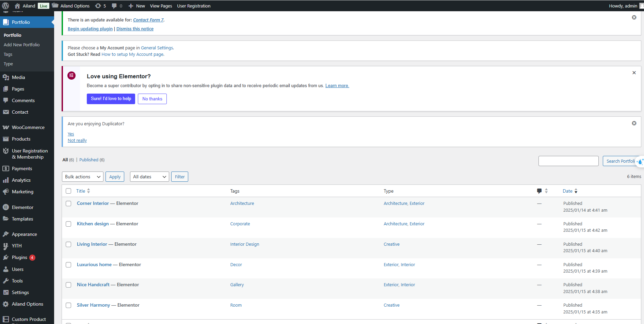Click Begin updating plugin link

(x=90, y=29)
